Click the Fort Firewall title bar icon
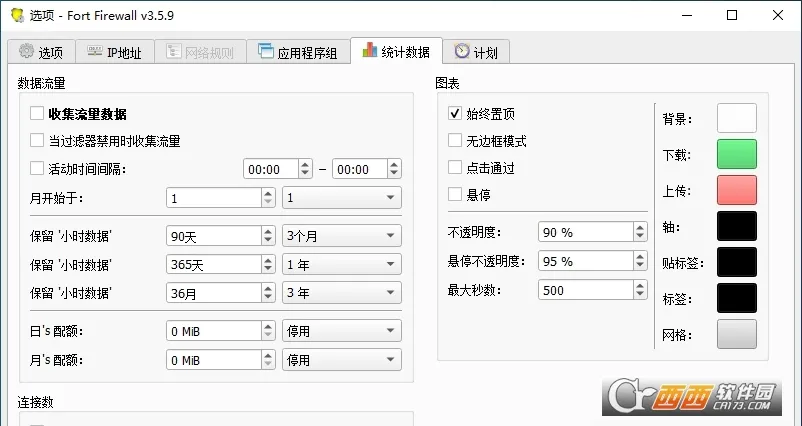The width and height of the screenshot is (802, 426). (x=18, y=15)
